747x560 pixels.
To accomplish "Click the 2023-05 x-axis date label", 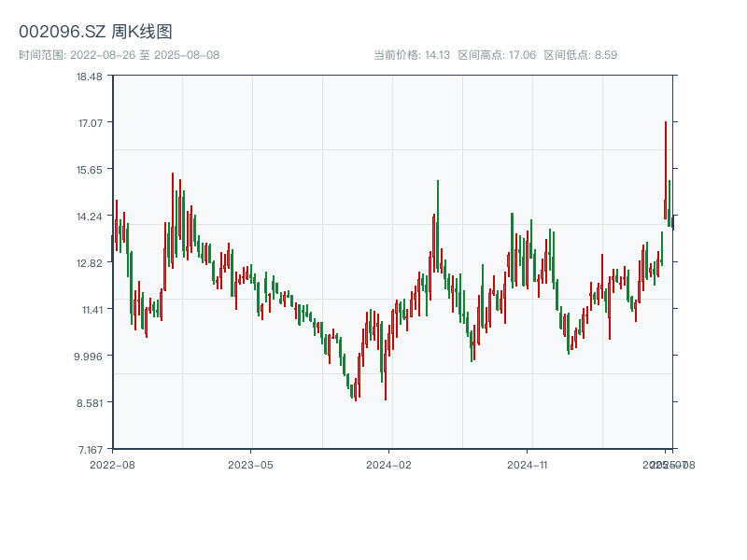I will [250, 464].
